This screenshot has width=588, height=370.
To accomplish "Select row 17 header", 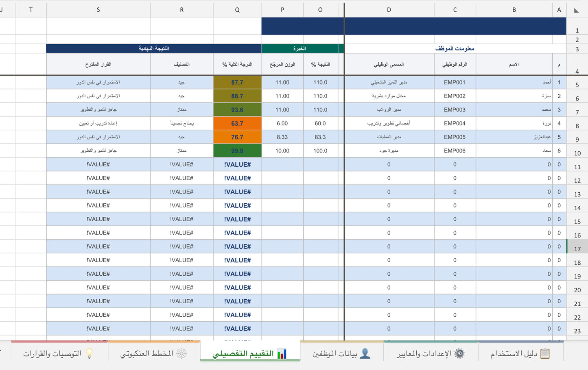I will (577, 247).
